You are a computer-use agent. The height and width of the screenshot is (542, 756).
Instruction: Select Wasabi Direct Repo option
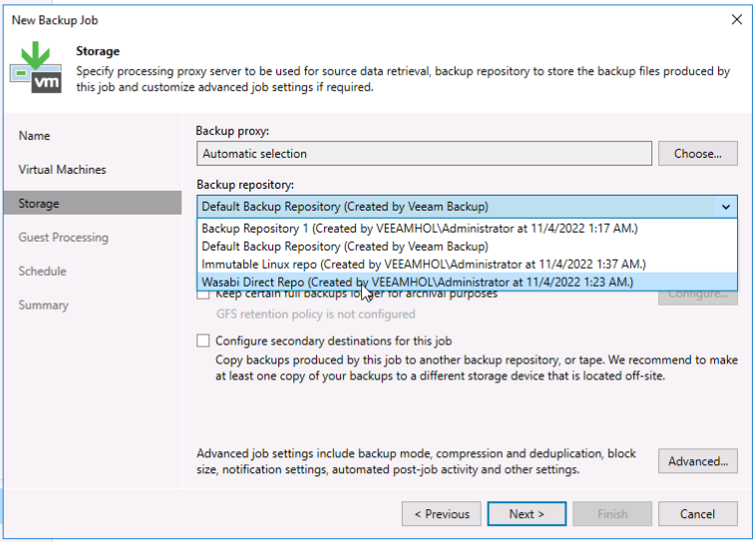point(467,281)
